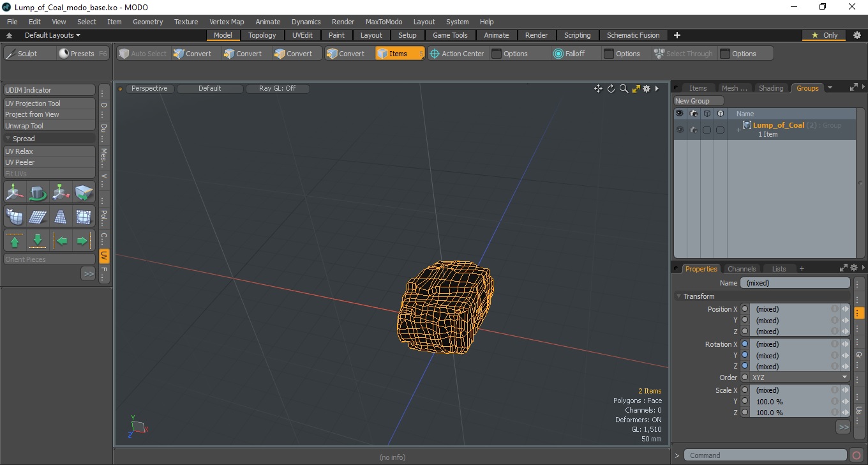Click the cube with green arrow icon

pyautogui.click(x=84, y=192)
